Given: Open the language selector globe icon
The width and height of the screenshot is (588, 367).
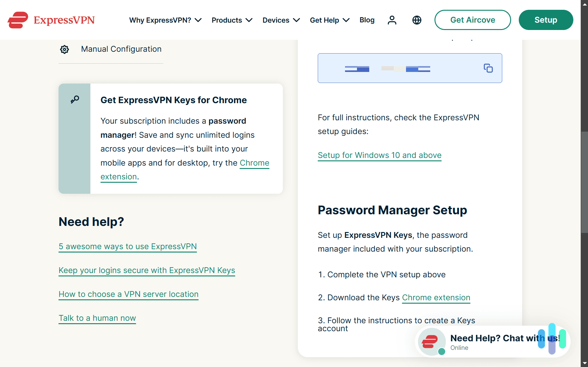Looking at the screenshot, I should [x=416, y=20].
